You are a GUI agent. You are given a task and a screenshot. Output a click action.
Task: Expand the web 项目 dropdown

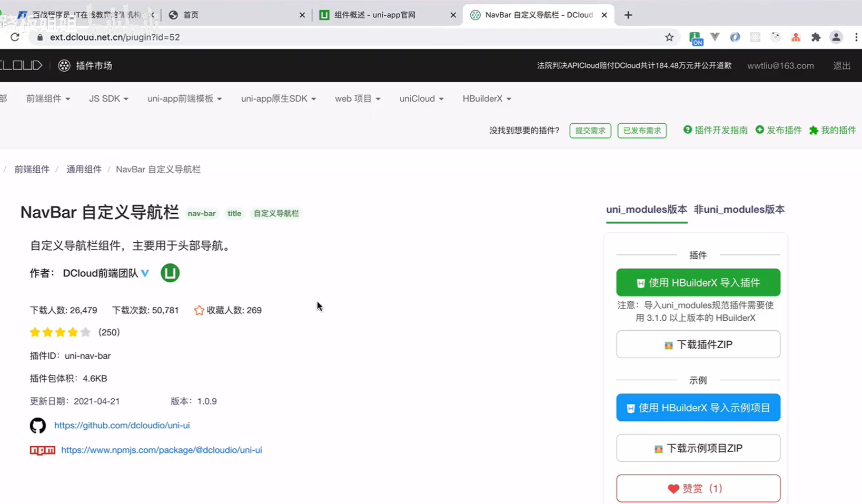coord(358,98)
